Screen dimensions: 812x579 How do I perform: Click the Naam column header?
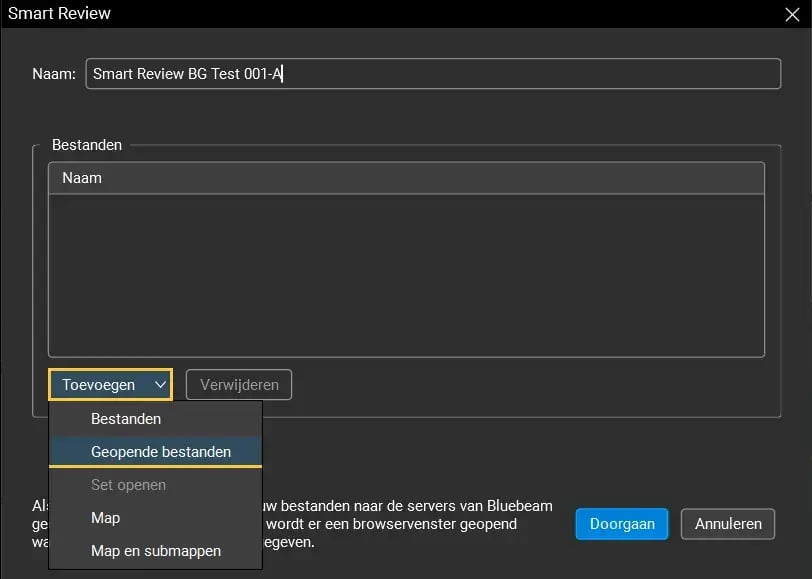(407, 178)
